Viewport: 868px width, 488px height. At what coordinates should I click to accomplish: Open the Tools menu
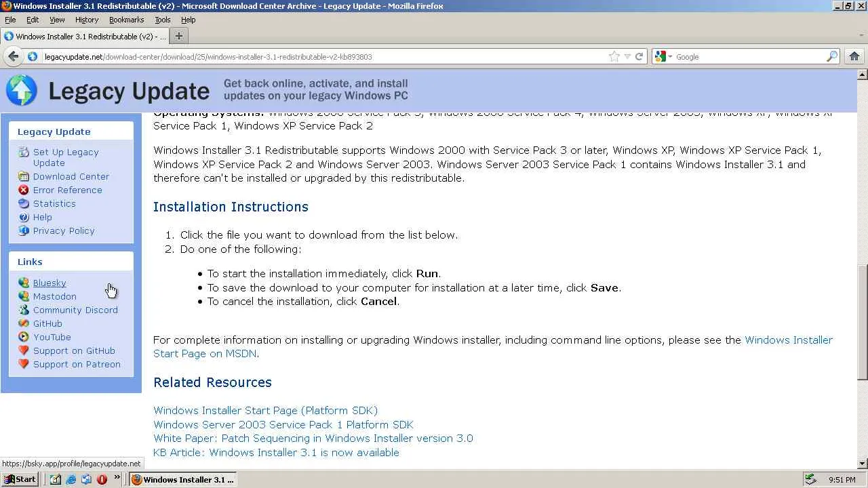click(163, 20)
